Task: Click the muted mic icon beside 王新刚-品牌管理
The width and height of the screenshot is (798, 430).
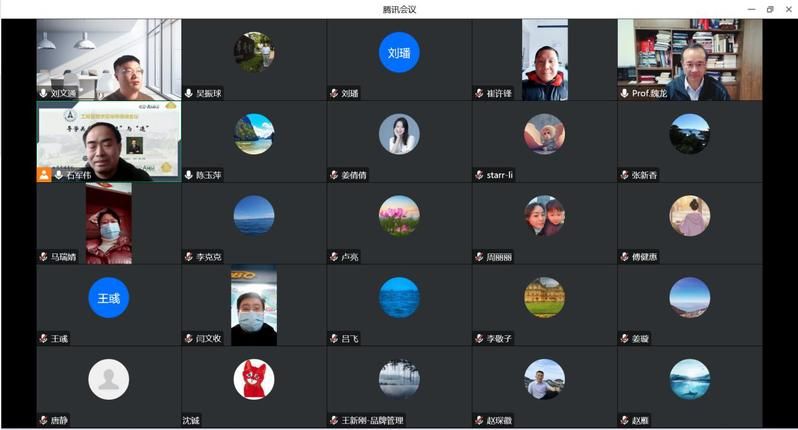Action: point(334,420)
